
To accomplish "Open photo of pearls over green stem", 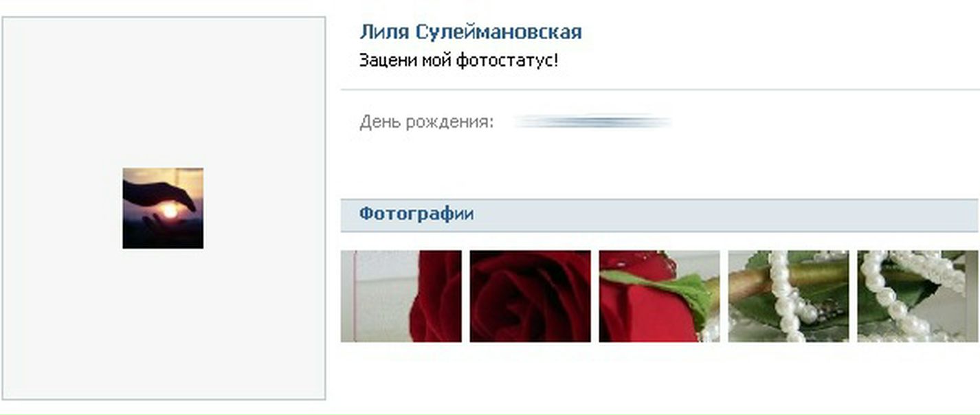I will (x=788, y=296).
